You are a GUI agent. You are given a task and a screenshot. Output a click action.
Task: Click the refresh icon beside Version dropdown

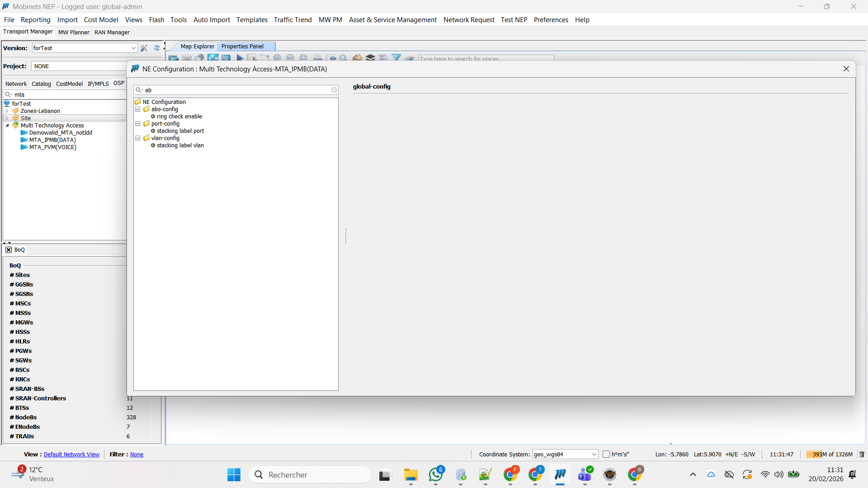[x=157, y=48]
